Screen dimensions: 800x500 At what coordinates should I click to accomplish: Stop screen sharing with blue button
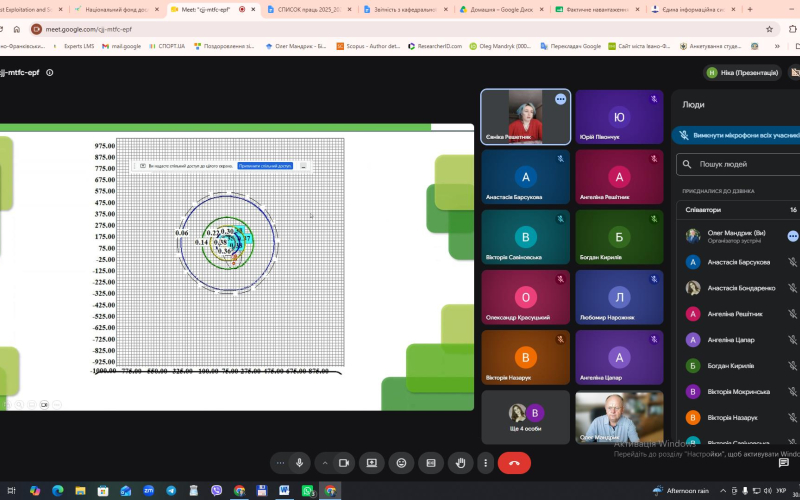265,166
